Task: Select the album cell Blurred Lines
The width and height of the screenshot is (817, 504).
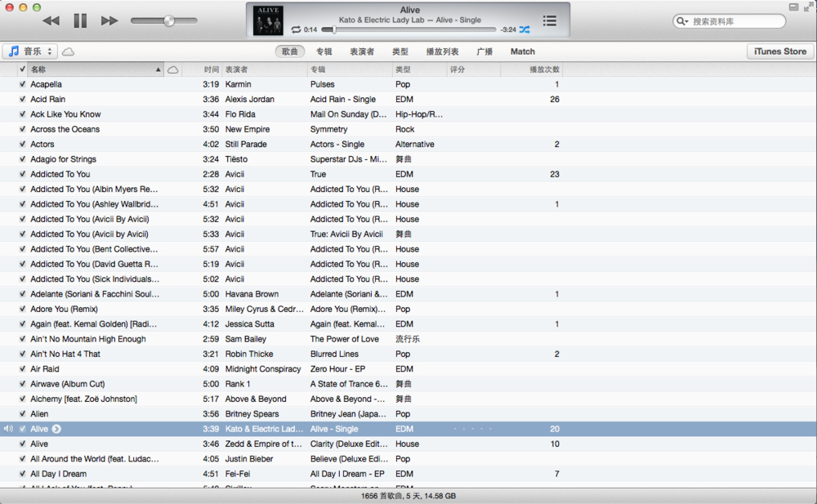Action: [334, 354]
